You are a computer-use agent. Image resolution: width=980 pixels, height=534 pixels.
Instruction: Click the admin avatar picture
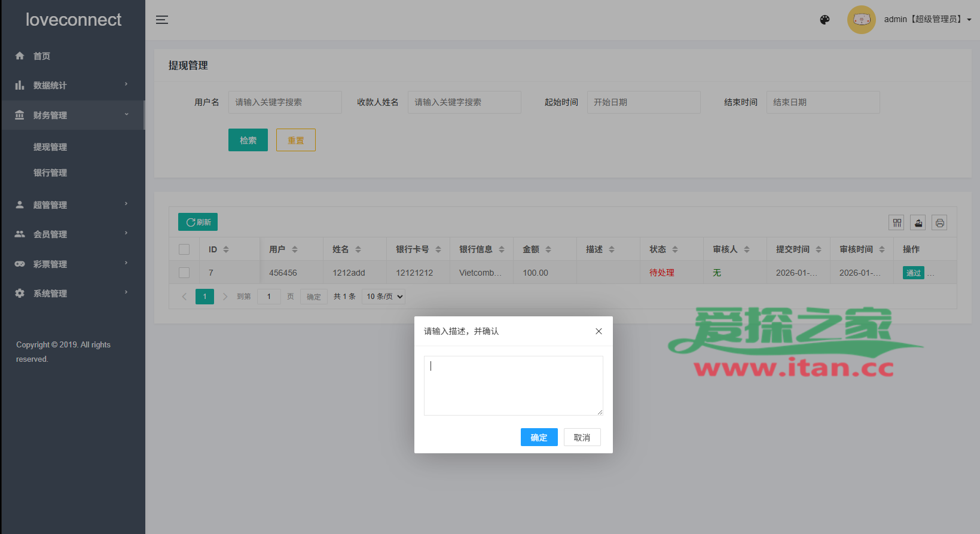[861, 20]
